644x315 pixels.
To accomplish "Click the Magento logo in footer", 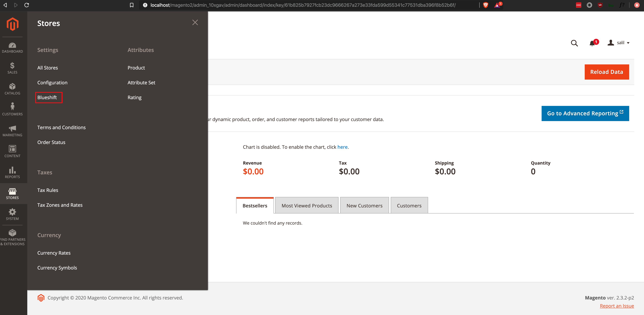I will click(x=41, y=298).
